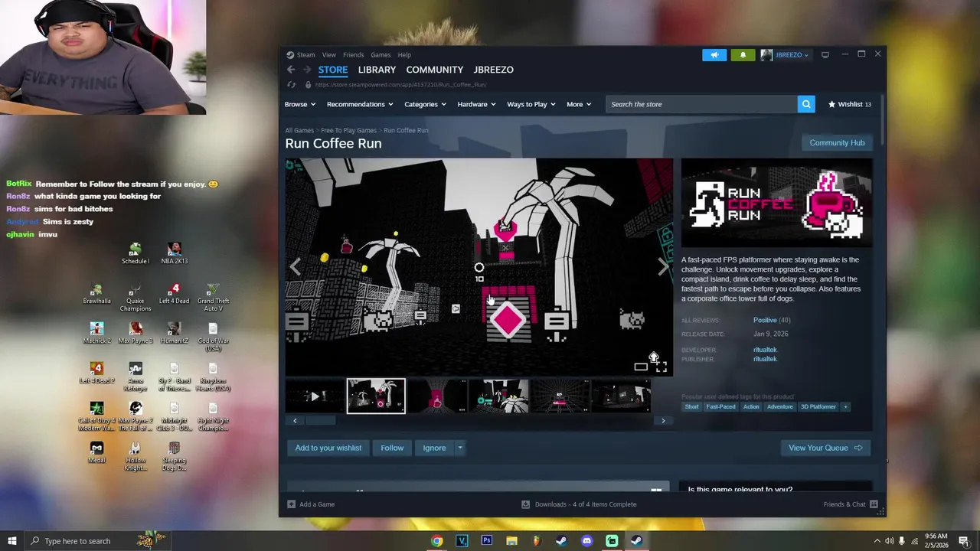Open the View menu
The width and height of the screenshot is (980, 551).
[x=328, y=55]
